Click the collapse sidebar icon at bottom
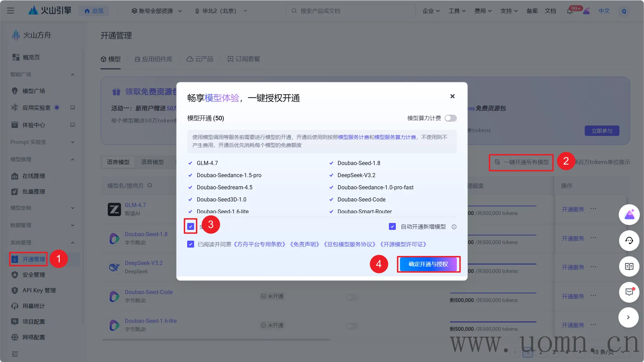The image size is (644, 362). pos(15,354)
